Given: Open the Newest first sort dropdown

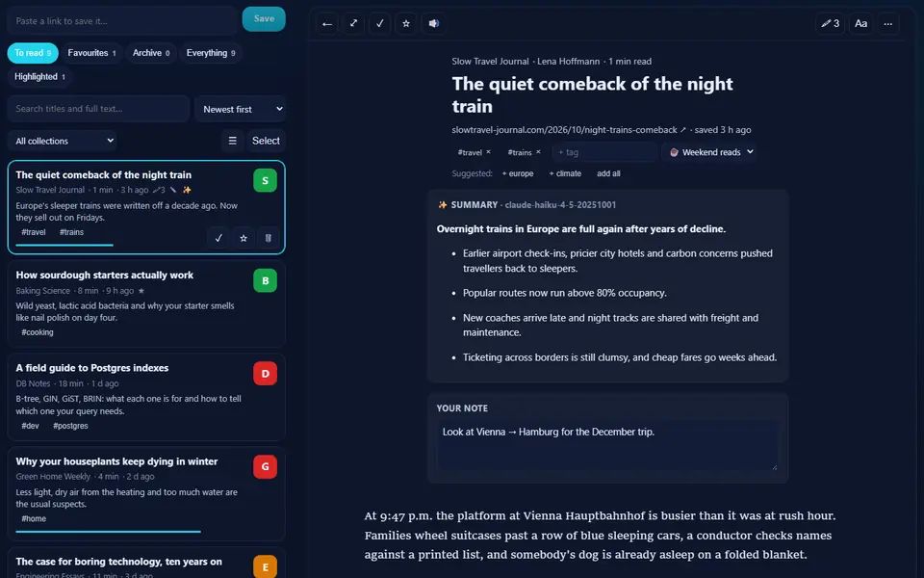Looking at the screenshot, I should pos(241,109).
